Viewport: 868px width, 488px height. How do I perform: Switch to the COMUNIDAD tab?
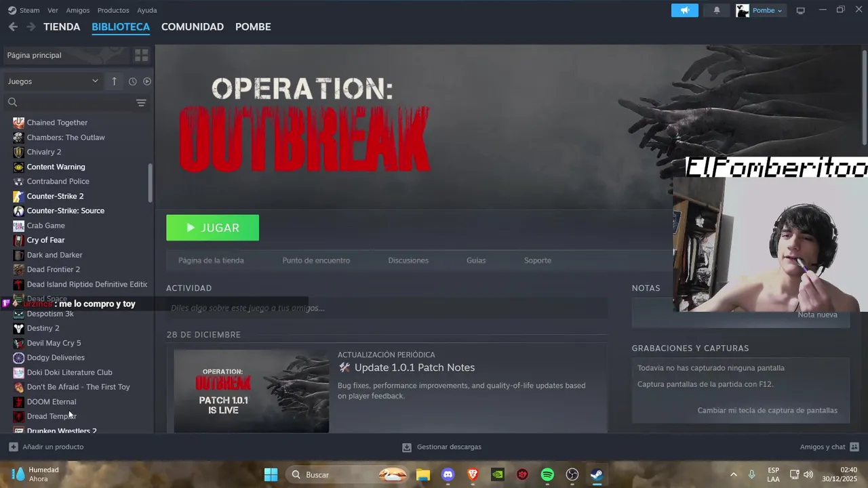coord(193,27)
